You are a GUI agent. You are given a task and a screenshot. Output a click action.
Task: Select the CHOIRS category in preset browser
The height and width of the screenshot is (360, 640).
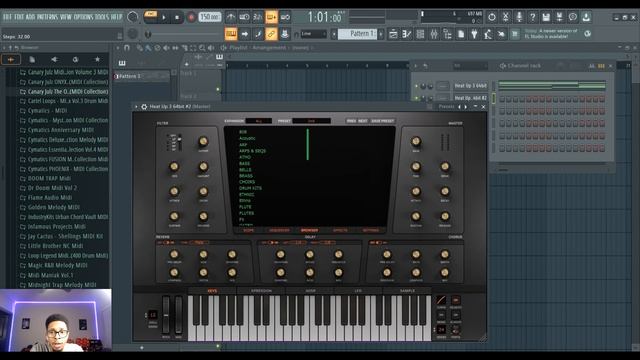[x=247, y=182]
